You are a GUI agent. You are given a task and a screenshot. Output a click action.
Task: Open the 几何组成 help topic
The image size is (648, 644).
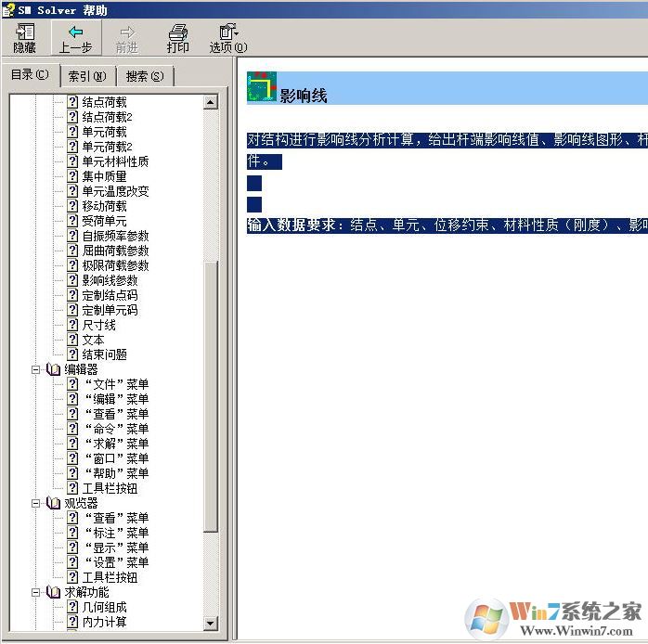pos(104,608)
